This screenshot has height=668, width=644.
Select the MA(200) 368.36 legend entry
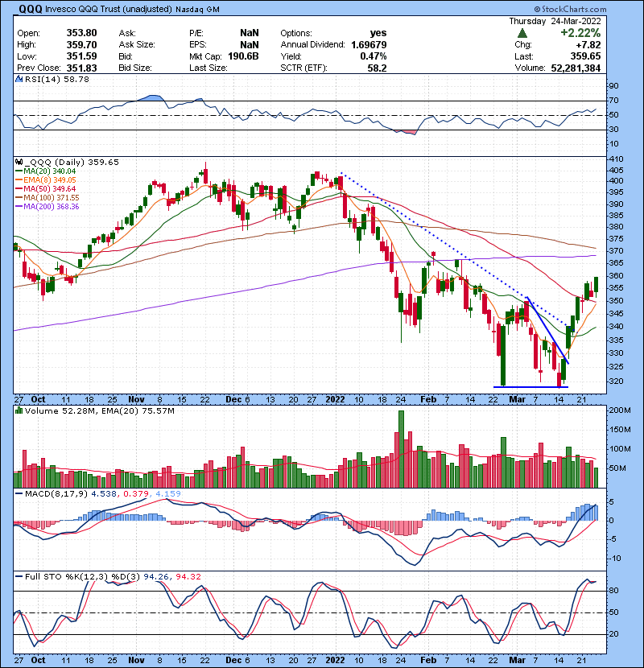click(52, 207)
